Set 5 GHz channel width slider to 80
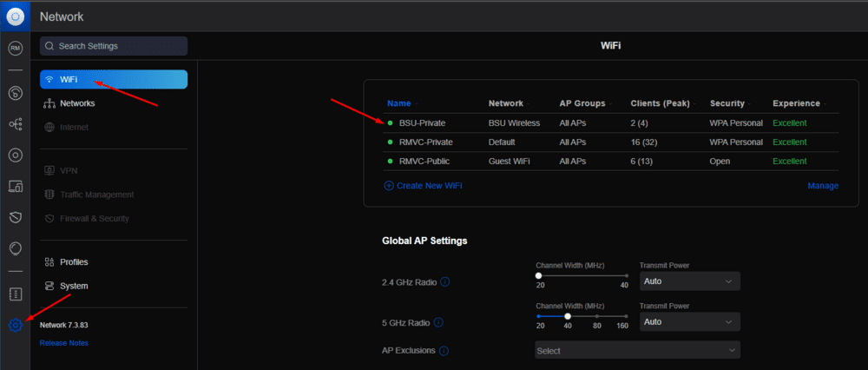Viewport: 868px width, 370px height. click(597, 316)
